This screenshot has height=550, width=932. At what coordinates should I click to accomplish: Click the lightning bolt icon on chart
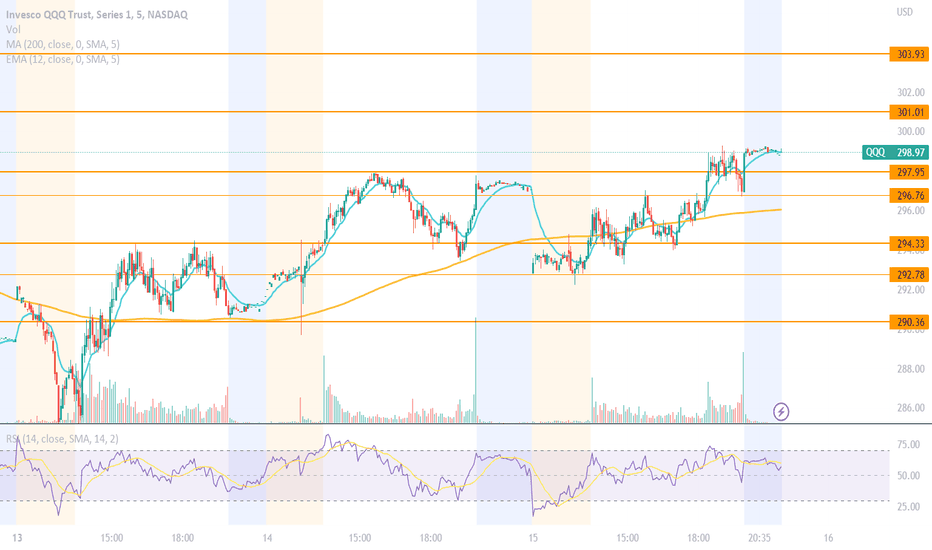(x=781, y=411)
